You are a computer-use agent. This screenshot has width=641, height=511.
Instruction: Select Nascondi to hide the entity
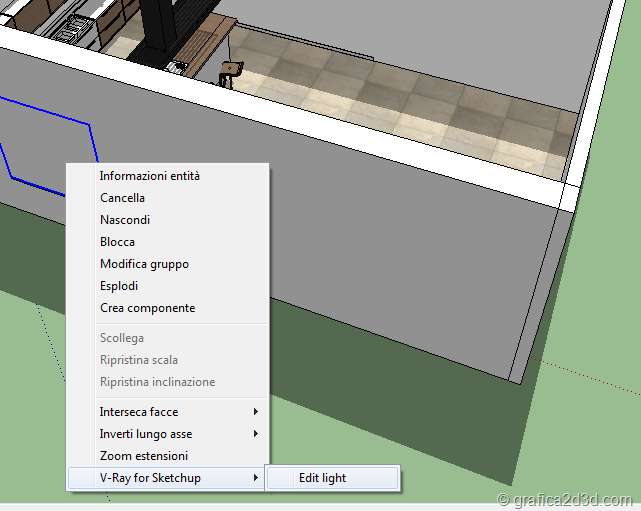point(124,220)
